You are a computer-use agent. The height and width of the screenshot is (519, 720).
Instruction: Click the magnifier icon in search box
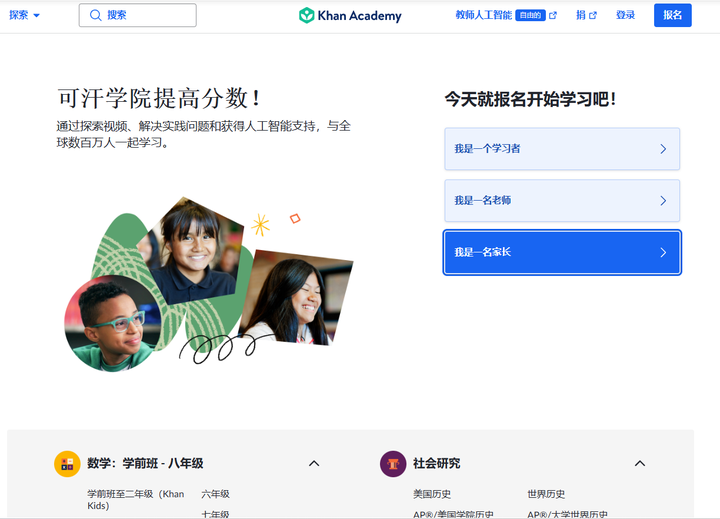pos(96,15)
